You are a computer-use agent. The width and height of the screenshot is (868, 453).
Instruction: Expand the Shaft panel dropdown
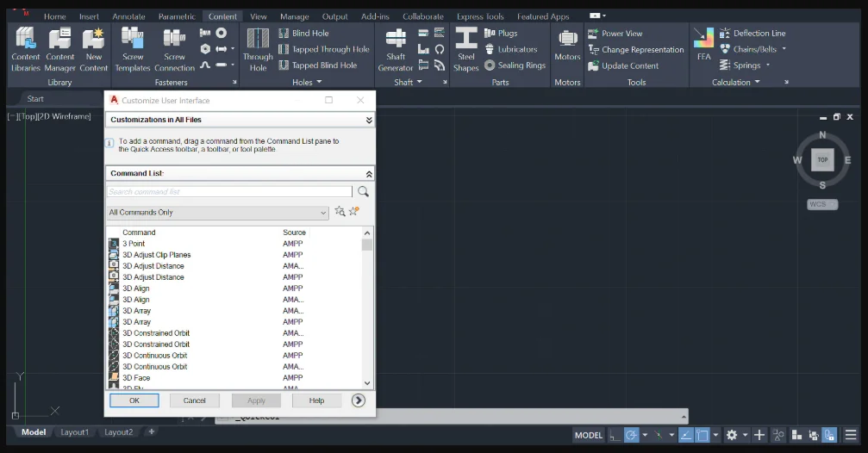(419, 82)
